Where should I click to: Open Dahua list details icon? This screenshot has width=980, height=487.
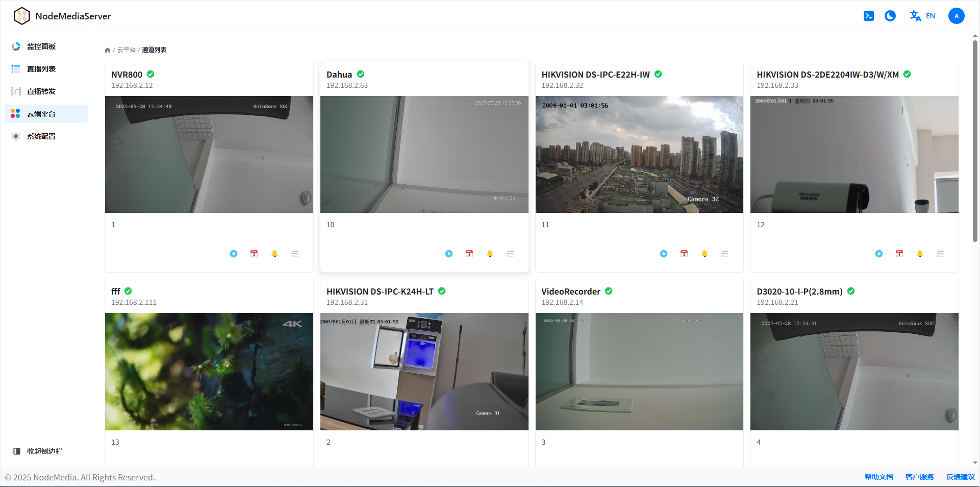pyautogui.click(x=510, y=254)
